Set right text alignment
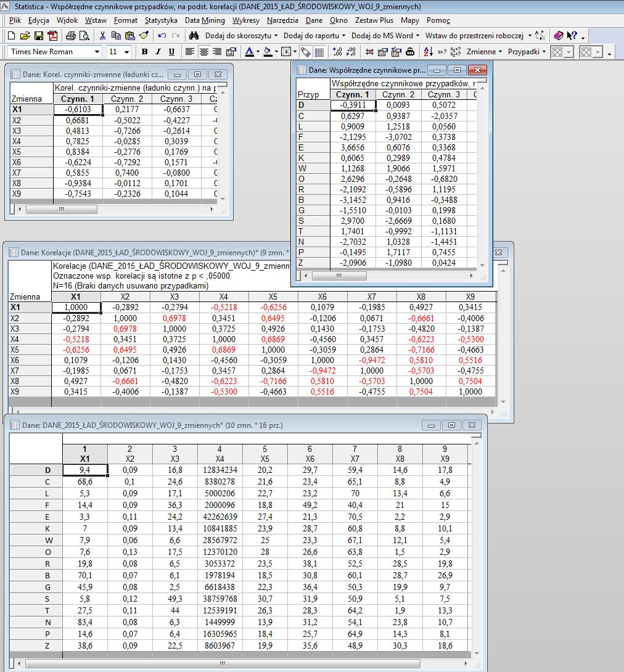624x672 pixels. pyautogui.click(x=217, y=52)
